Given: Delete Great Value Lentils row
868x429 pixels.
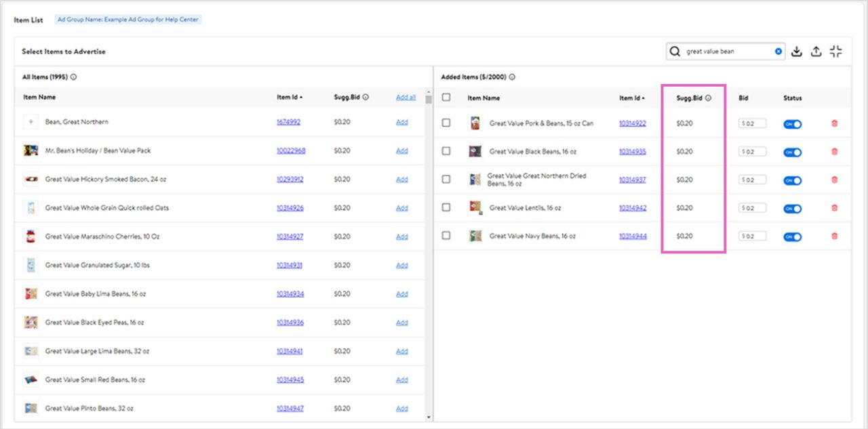Looking at the screenshot, I should (834, 208).
